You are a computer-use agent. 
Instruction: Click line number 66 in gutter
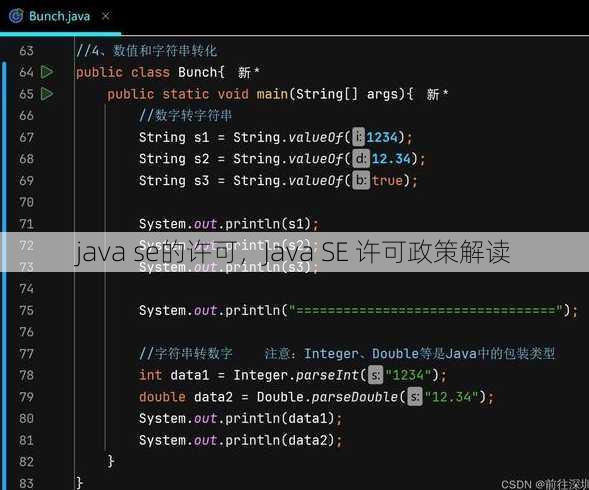point(26,115)
